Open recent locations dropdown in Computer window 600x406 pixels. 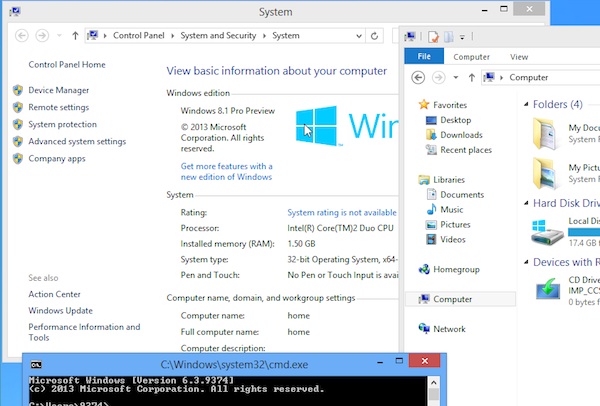[x=456, y=78]
